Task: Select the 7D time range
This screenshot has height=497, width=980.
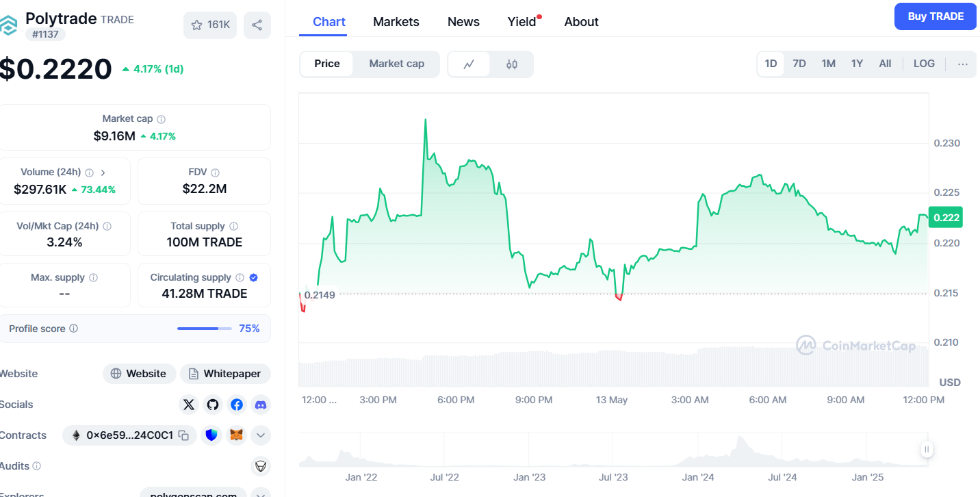Action: [x=799, y=64]
